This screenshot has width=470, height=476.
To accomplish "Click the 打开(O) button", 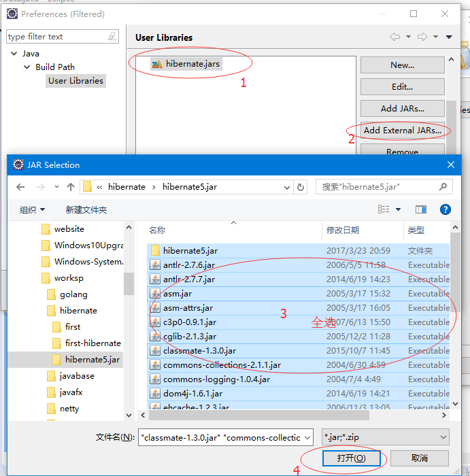I will (351, 458).
